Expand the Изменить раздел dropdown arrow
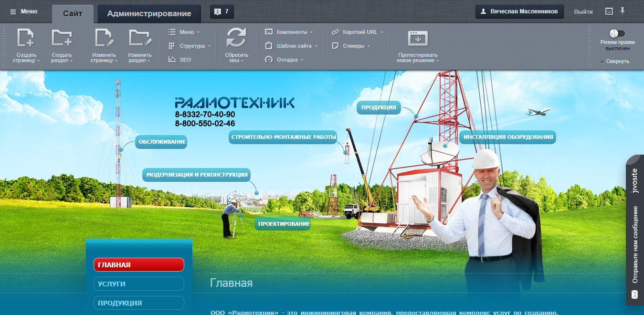 148,61
